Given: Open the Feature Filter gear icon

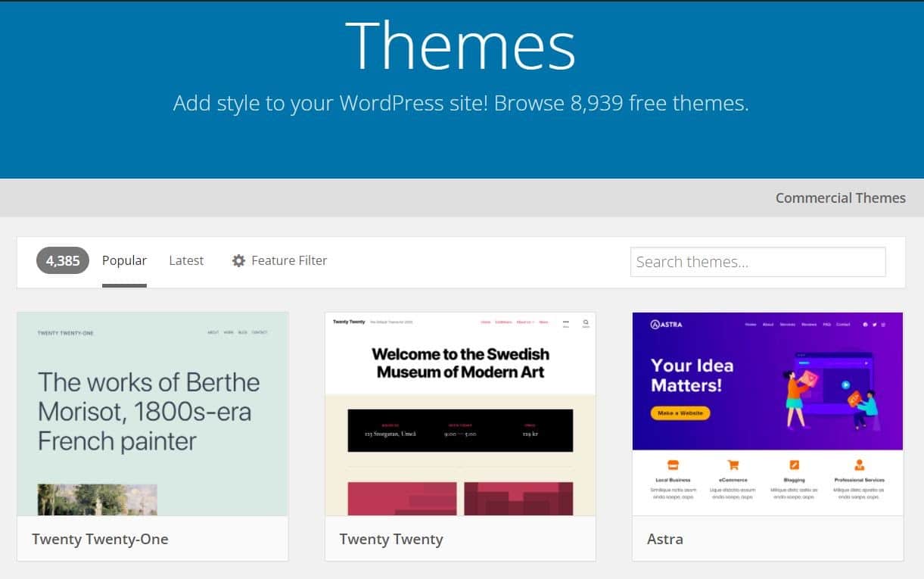Looking at the screenshot, I should pos(239,260).
